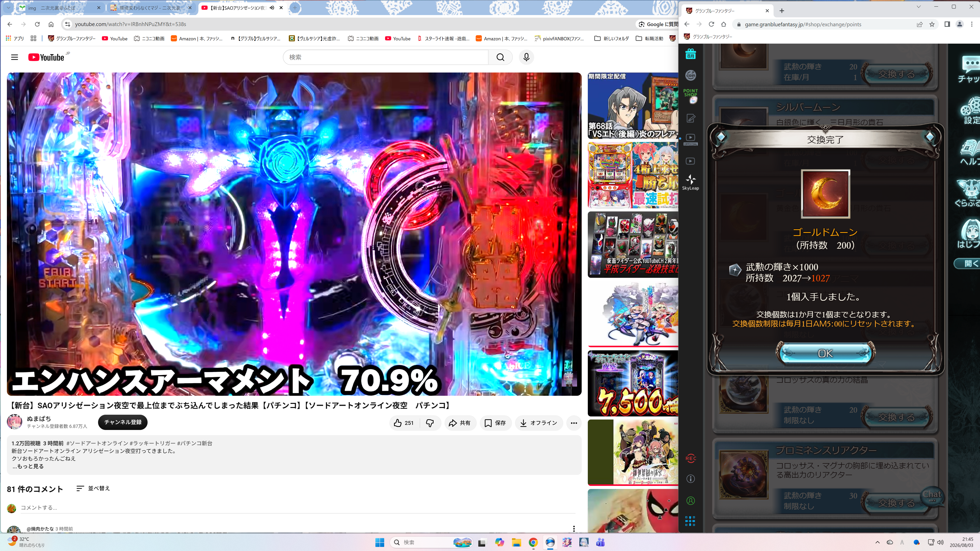Expand the 転職活動 bookmark folder
980x551 pixels.
[x=650, y=39]
